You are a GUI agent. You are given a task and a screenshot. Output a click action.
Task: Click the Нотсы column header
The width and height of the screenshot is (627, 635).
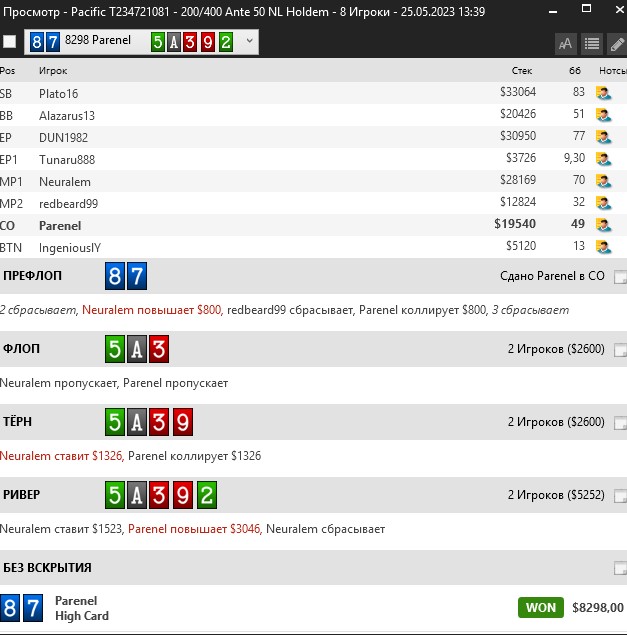[613, 70]
